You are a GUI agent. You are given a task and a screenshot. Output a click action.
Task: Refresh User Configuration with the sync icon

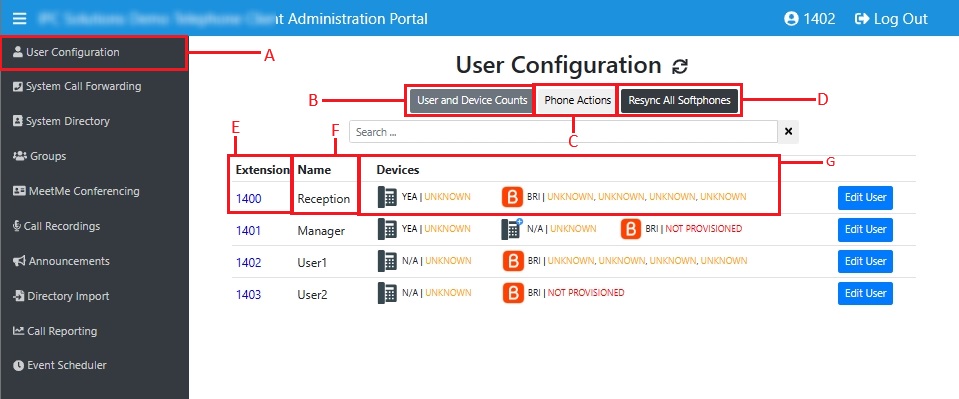tap(679, 66)
